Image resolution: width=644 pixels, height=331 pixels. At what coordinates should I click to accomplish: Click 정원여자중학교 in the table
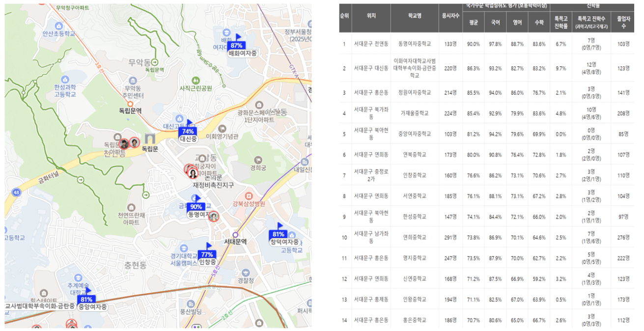pos(415,92)
